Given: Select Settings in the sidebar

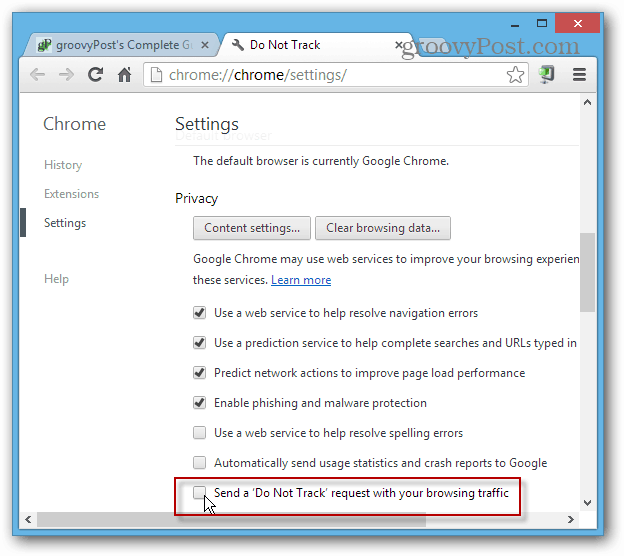Looking at the screenshot, I should (65, 223).
